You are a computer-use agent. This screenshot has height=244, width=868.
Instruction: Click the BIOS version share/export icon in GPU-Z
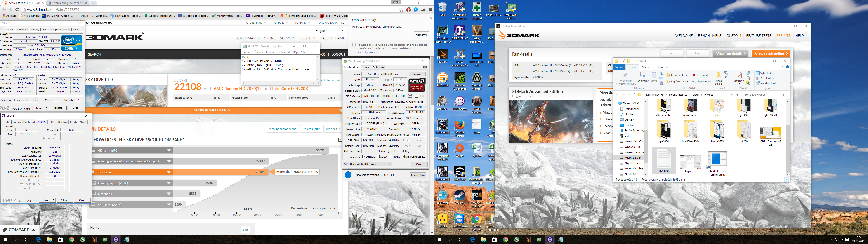pyautogui.click(x=410, y=96)
